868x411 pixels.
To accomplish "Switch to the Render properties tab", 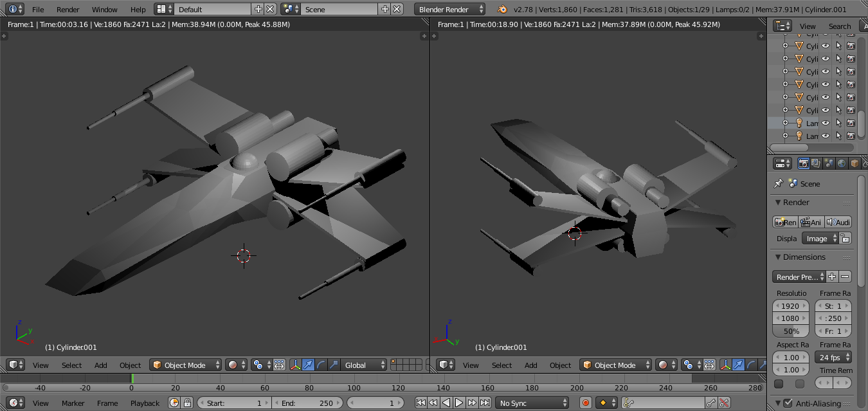I will (803, 163).
